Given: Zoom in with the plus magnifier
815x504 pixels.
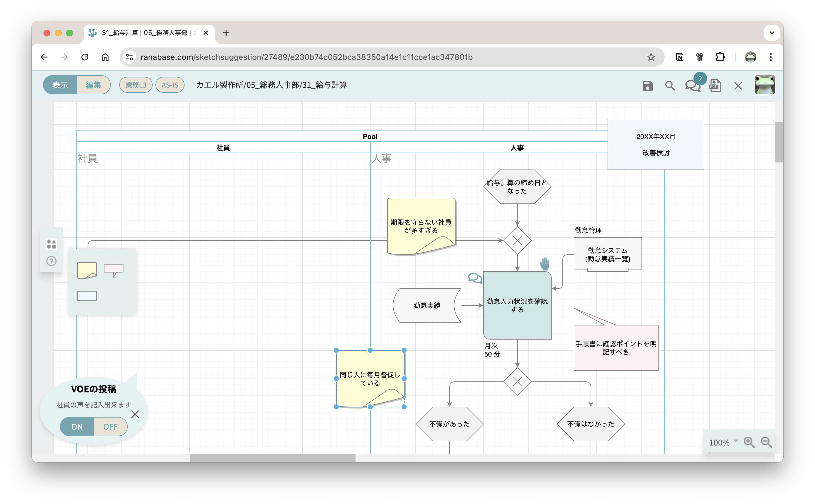Looking at the screenshot, I should (x=749, y=442).
